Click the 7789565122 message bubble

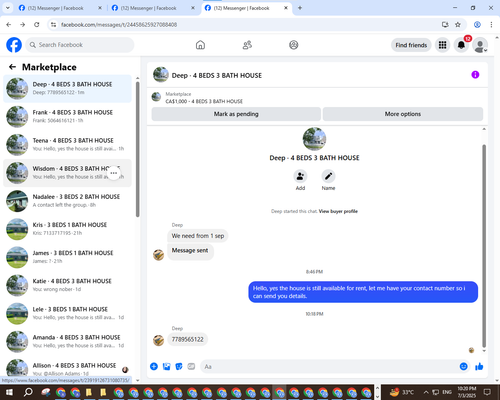[187, 339]
